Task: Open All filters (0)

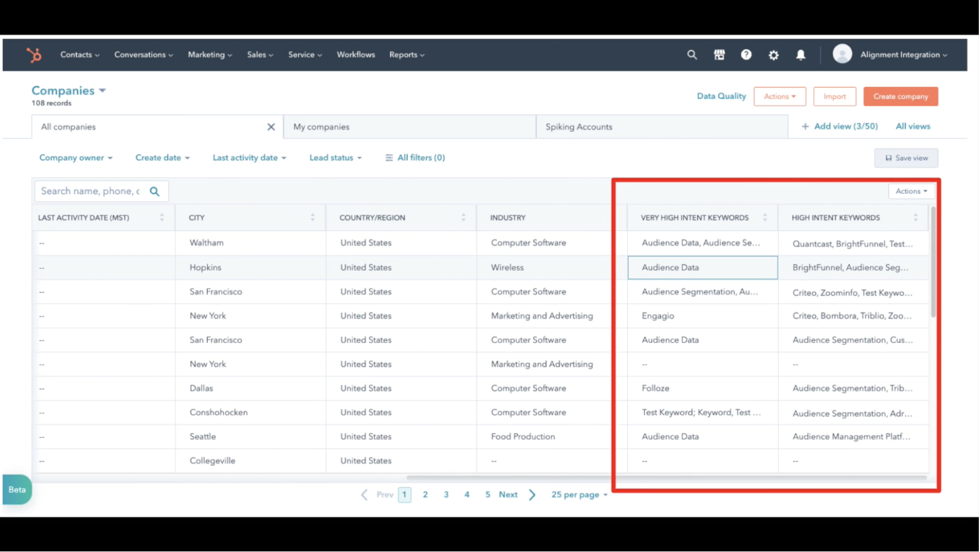Action: tap(415, 158)
